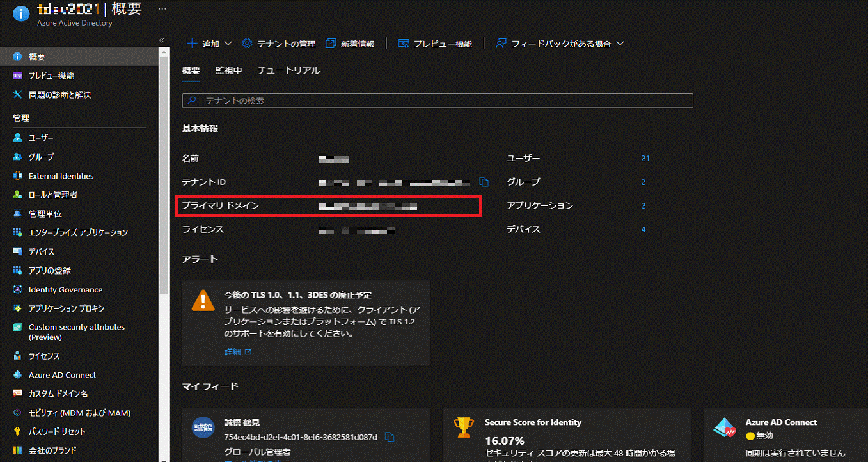
Task: Open Azure AD Connect in sidebar
Action: coord(62,375)
